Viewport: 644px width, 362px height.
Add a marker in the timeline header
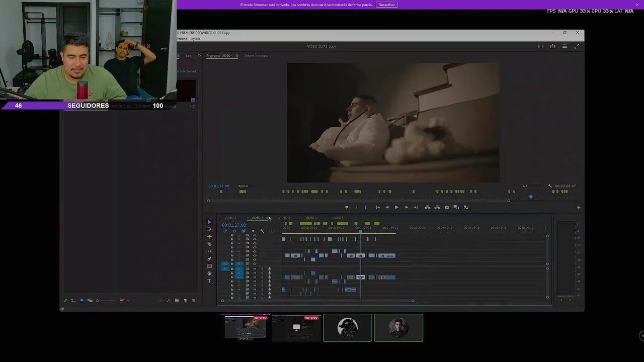point(253,231)
